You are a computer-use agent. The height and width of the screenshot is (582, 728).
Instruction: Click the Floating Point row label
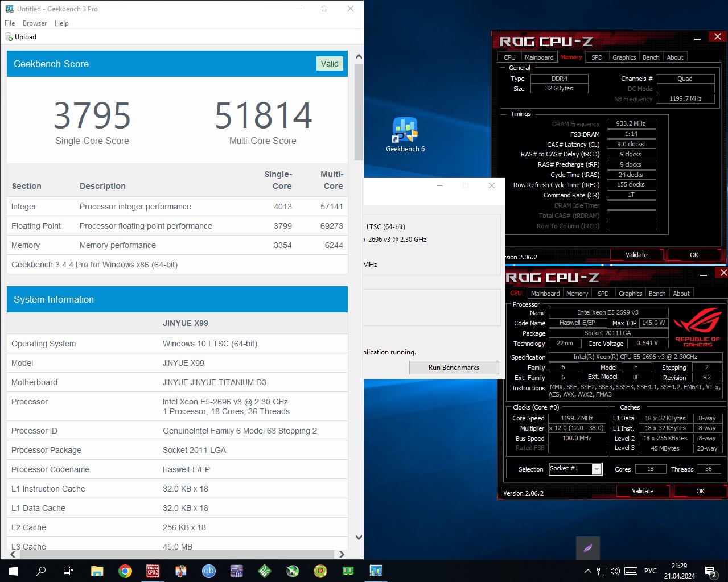tap(36, 226)
